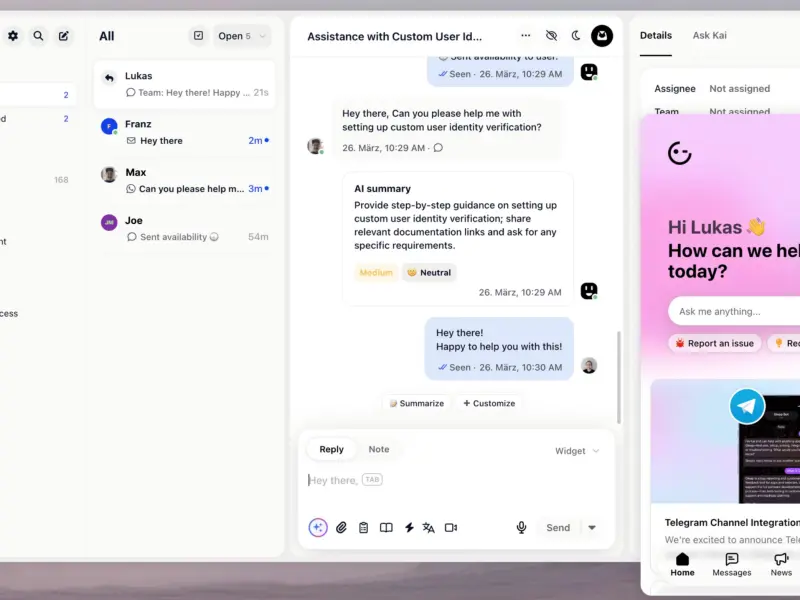800x600 pixels.
Task: Start video recording from composer
Action: click(451, 528)
